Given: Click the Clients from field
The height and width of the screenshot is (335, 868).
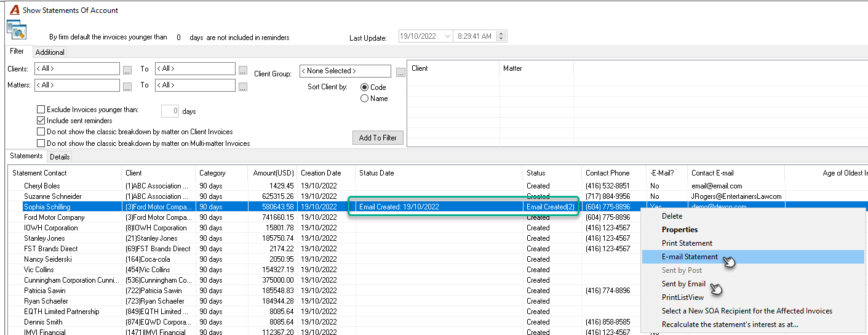Looking at the screenshot, I should 77,68.
